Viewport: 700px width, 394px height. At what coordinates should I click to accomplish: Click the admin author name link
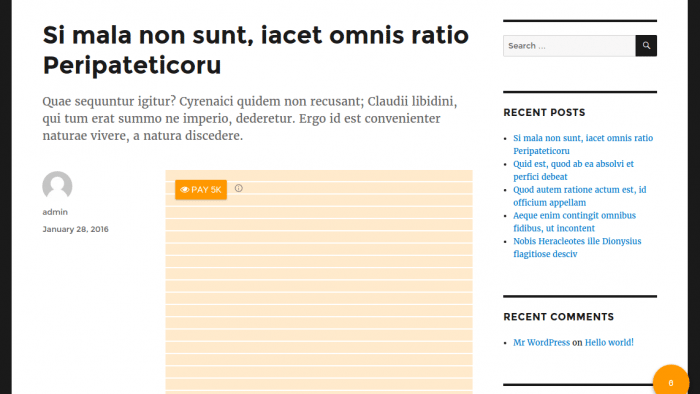pyautogui.click(x=55, y=212)
